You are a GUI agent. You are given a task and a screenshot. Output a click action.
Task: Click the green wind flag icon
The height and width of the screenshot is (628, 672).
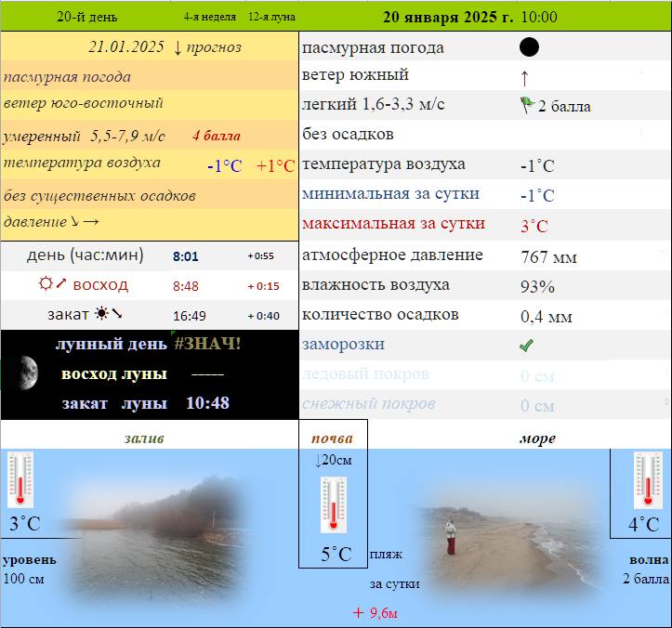tap(527, 105)
